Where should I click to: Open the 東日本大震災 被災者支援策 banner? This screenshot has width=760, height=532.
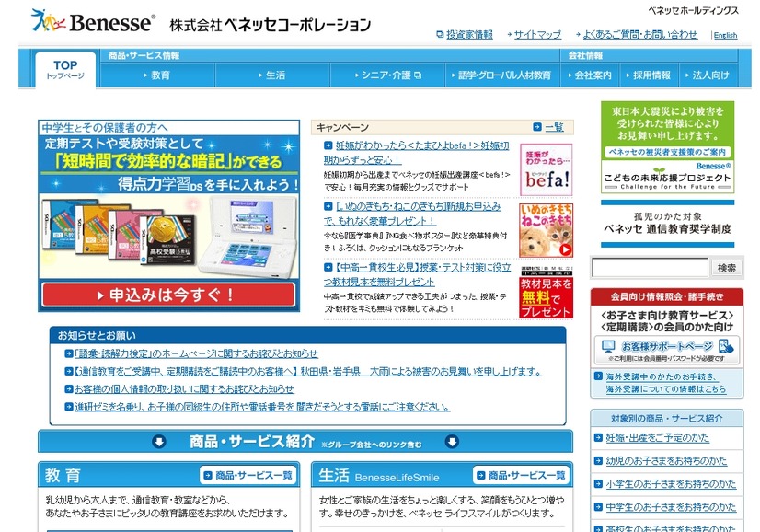click(667, 131)
